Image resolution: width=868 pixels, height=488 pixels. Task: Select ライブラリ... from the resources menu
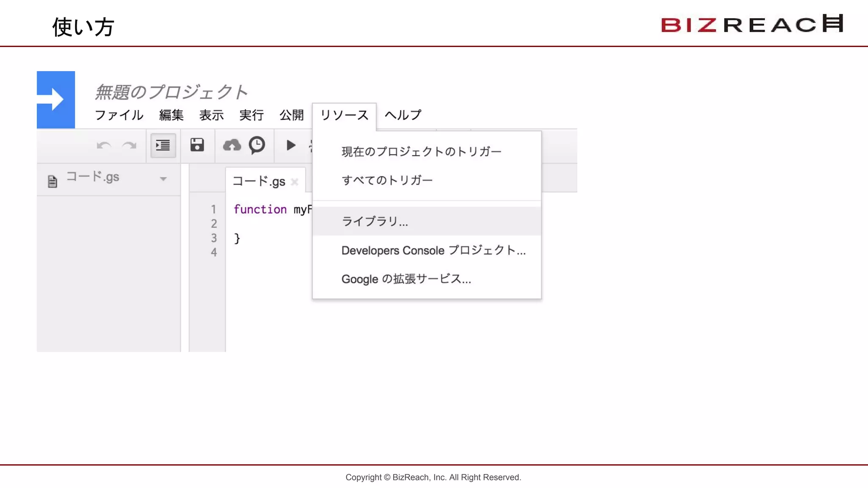pyautogui.click(x=375, y=221)
